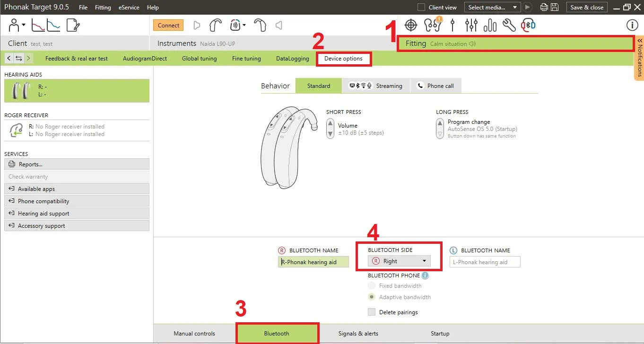Select the Streaming behavior tab
The width and height of the screenshot is (644, 344).
375,86
